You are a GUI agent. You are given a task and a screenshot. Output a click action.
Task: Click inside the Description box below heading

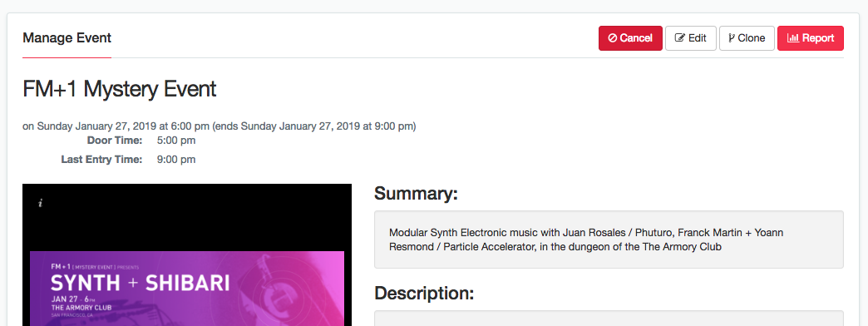pyautogui.click(x=609, y=319)
